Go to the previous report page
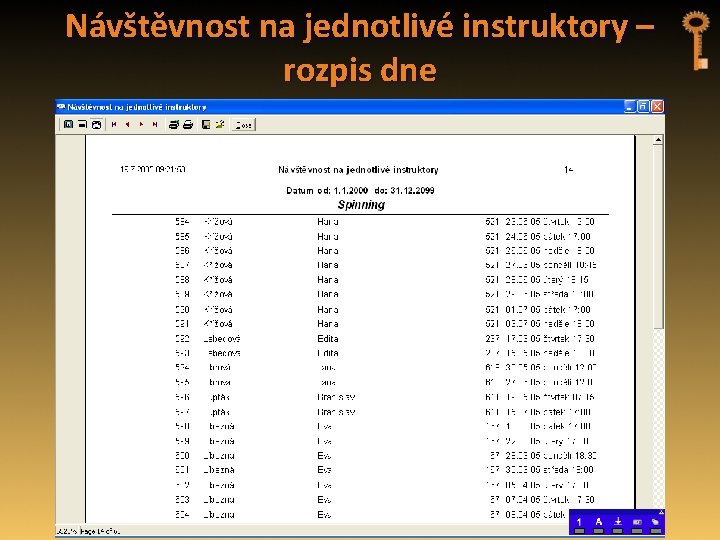Image resolution: width=720 pixels, height=540 pixels. 127,124
